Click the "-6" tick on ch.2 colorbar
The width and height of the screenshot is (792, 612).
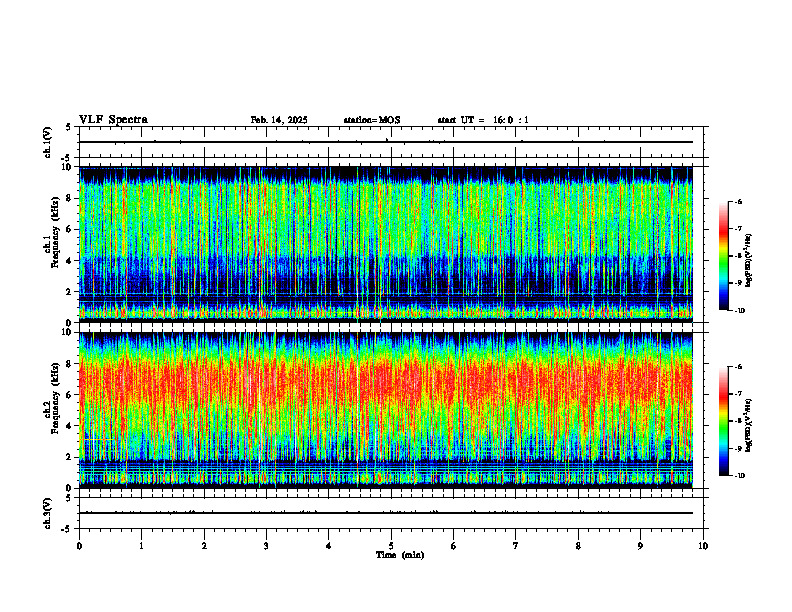739,367
